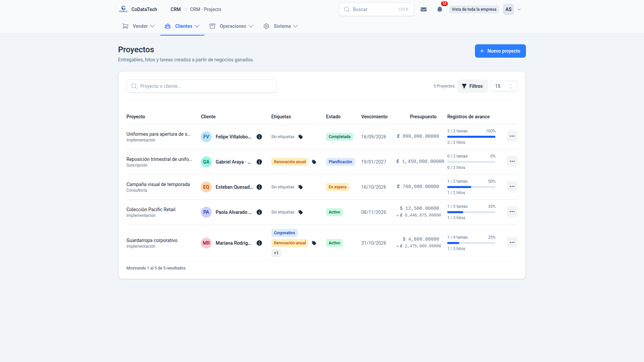Show info for Felipe Villalobos client
The image size is (644, 362).
point(259,137)
